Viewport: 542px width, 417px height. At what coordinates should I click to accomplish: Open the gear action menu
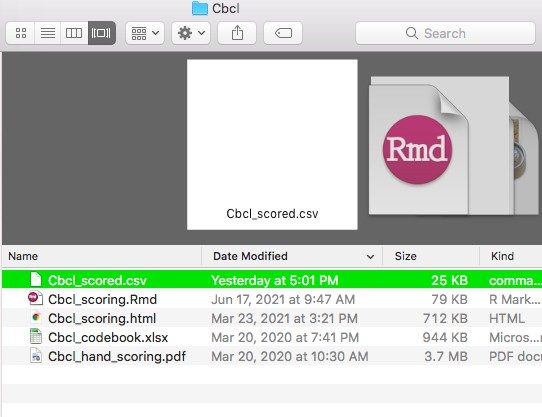191,33
